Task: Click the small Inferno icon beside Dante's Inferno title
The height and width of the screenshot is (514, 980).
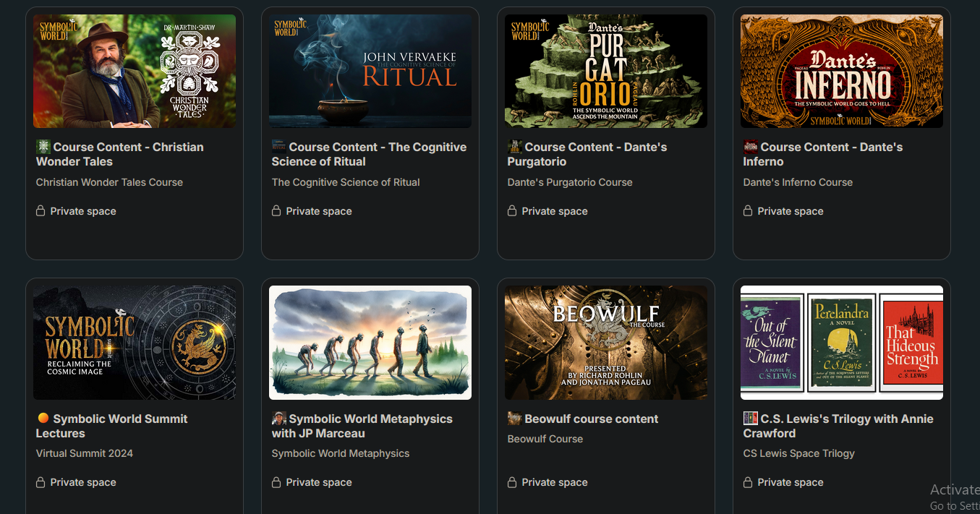Action: coord(751,147)
